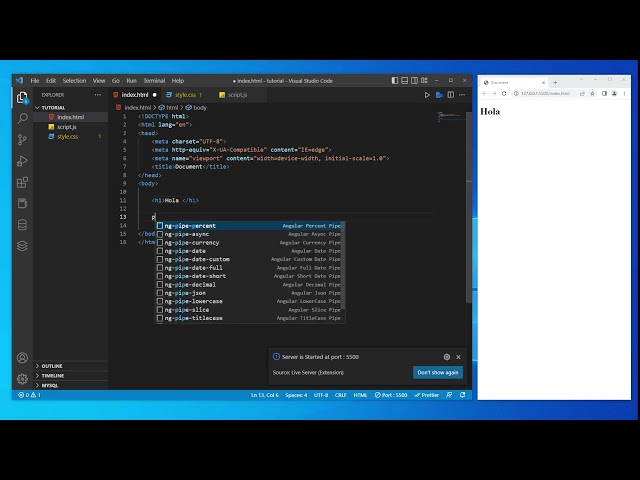Click Prettier in status bar

pyautogui.click(x=427, y=395)
